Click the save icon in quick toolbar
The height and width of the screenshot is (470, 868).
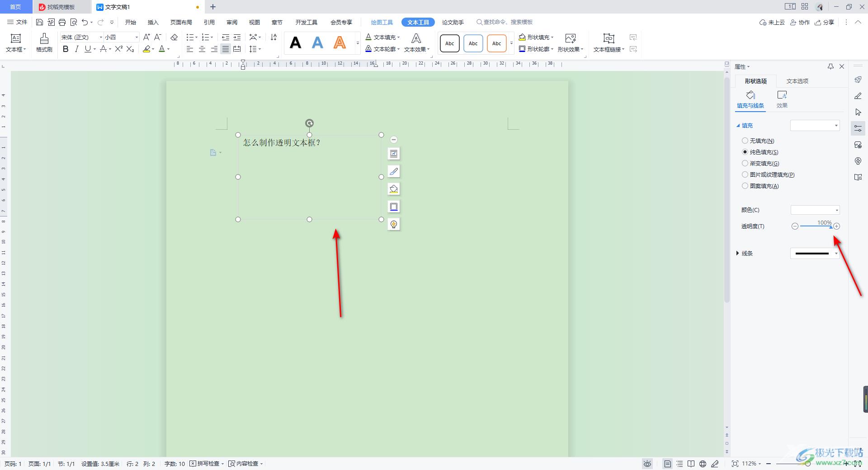click(39, 22)
